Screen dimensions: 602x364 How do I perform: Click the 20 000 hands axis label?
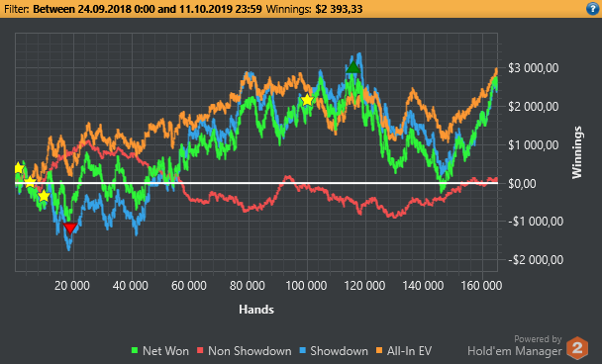(72, 286)
